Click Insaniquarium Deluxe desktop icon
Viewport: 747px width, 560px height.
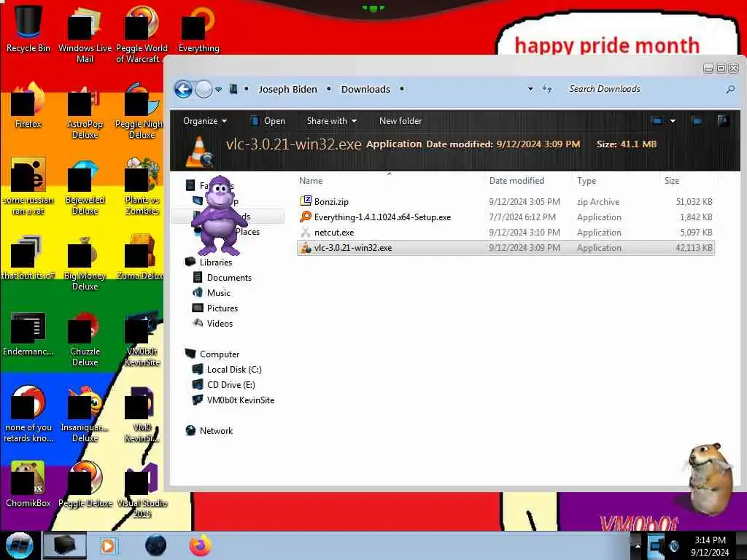click(85, 414)
